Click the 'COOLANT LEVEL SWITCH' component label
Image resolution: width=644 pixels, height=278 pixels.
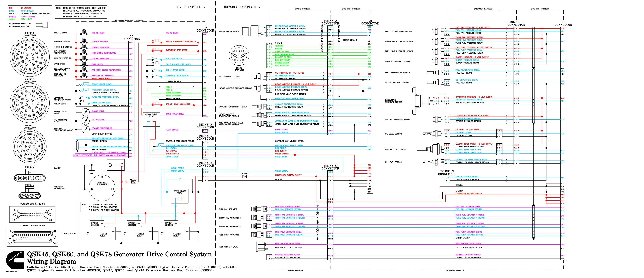point(396,149)
